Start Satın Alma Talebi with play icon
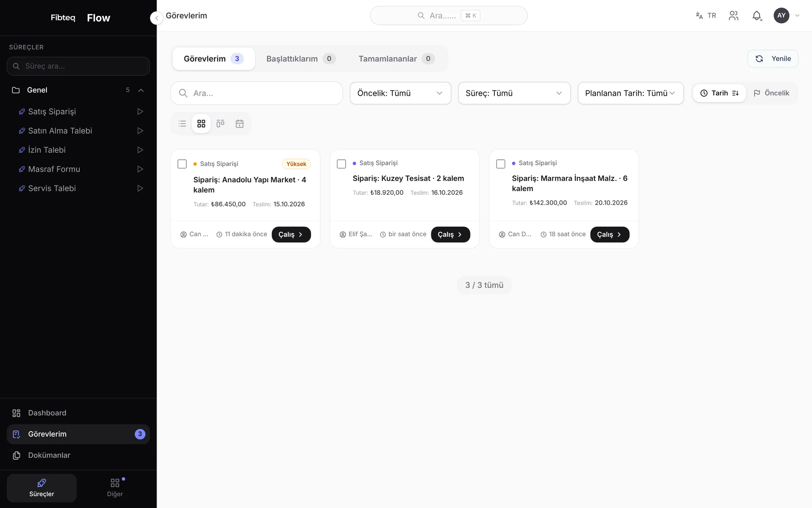The height and width of the screenshot is (508, 812). (140, 131)
